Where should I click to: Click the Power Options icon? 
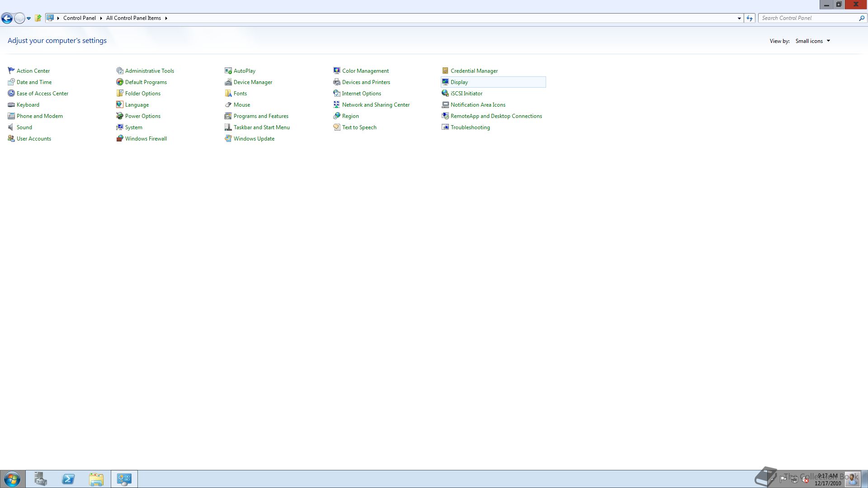[x=120, y=116]
